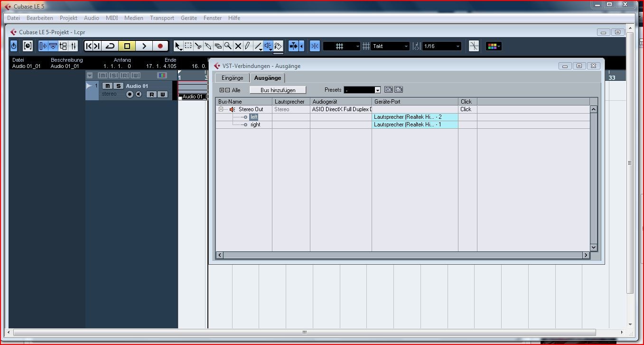Select the left channel row
644x345 pixels.
pyautogui.click(x=403, y=117)
